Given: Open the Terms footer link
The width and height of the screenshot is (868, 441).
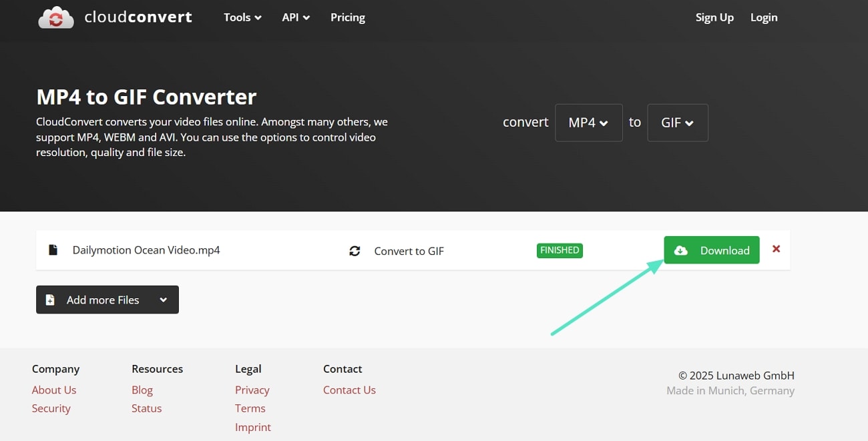Looking at the screenshot, I should click(250, 408).
